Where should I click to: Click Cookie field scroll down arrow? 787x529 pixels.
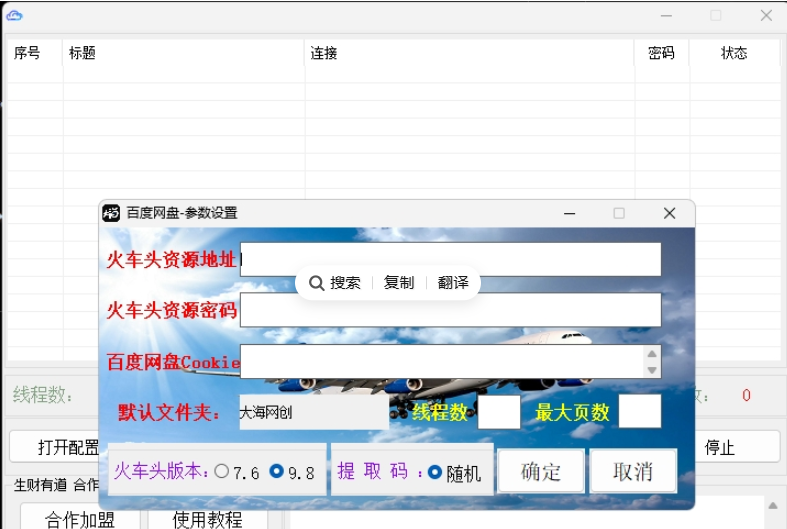(x=652, y=370)
